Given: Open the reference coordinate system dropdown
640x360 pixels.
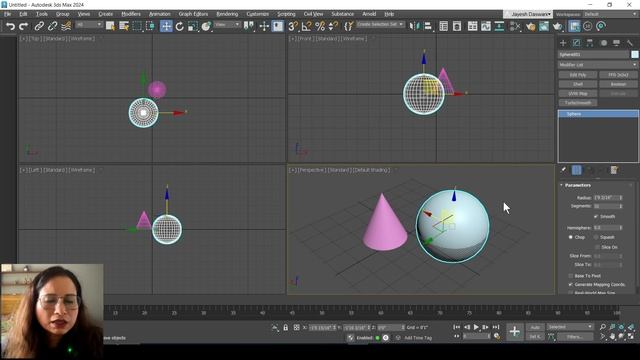Looking at the screenshot, I should 227,25.
